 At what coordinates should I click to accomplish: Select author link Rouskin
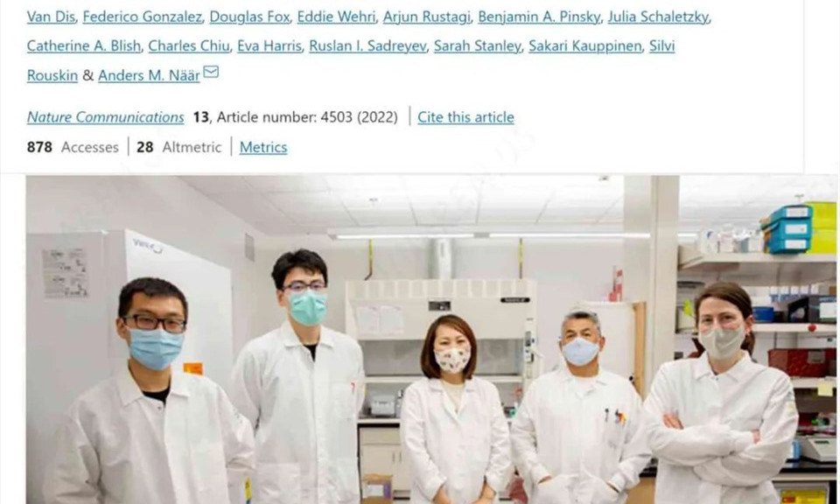[x=52, y=75]
